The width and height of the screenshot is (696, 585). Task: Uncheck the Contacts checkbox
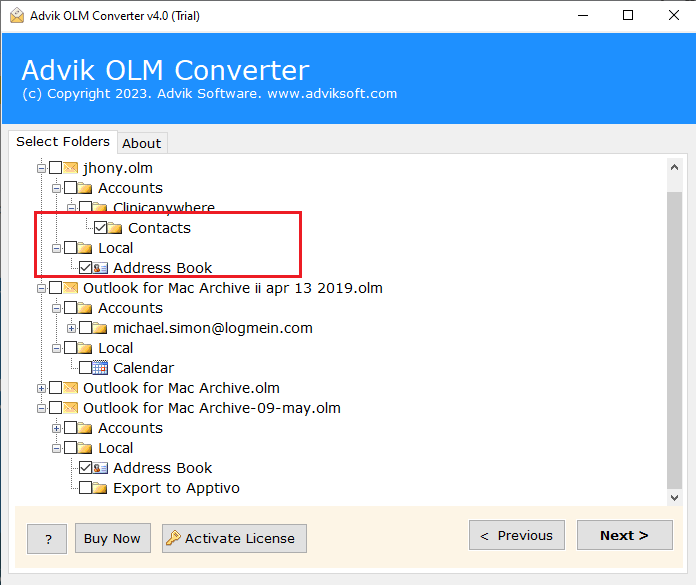click(x=100, y=228)
